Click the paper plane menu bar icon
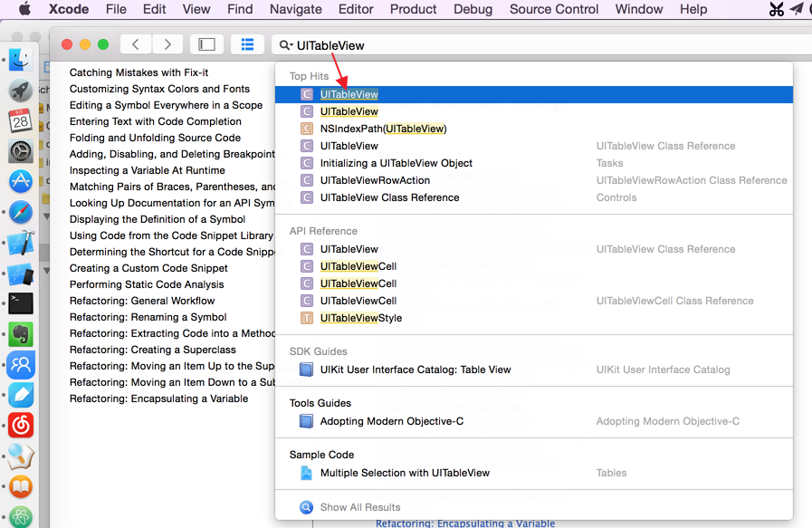Image resolution: width=812 pixels, height=528 pixels. pyautogui.click(x=797, y=9)
